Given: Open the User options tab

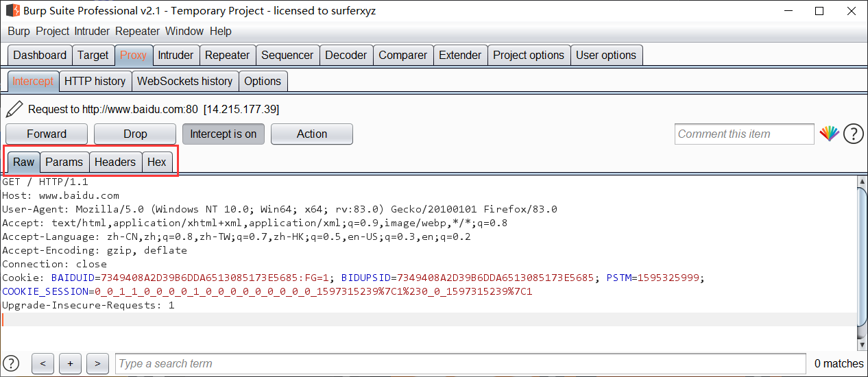Looking at the screenshot, I should [606, 56].
